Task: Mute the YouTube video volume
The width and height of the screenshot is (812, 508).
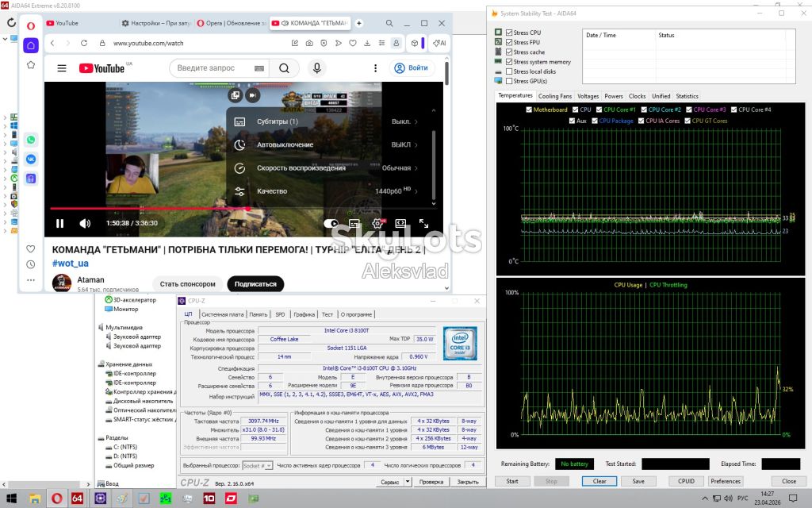Action: (x=85, y=223)
